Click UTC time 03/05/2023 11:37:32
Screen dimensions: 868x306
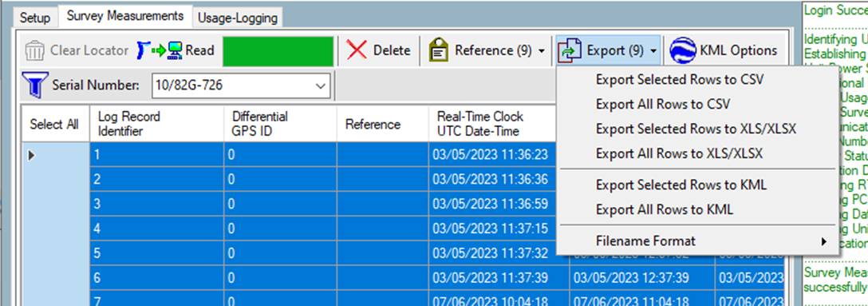491,253
